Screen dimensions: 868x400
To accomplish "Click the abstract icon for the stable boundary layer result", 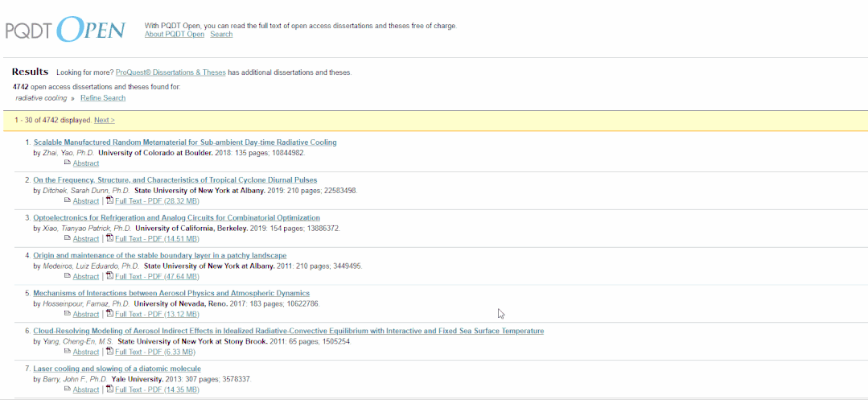I will [x=68, y=276].
